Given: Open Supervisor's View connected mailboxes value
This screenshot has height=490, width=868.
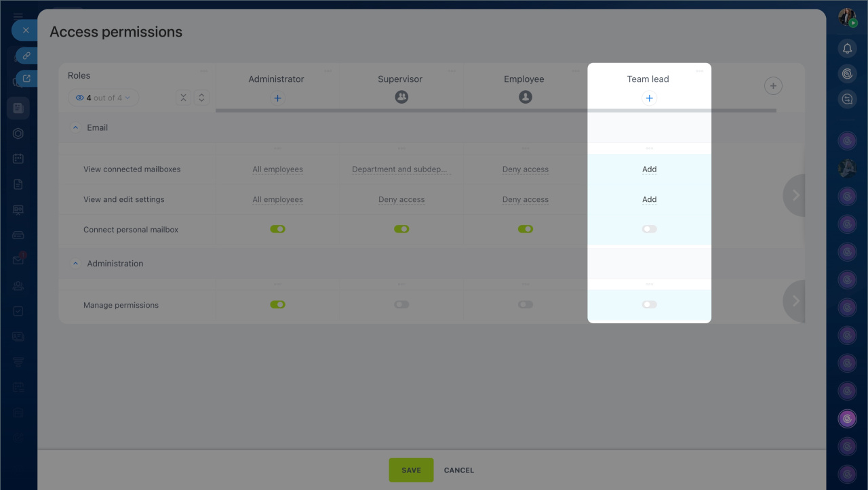Looking at the screenshot, I should (x=400, y=169).
